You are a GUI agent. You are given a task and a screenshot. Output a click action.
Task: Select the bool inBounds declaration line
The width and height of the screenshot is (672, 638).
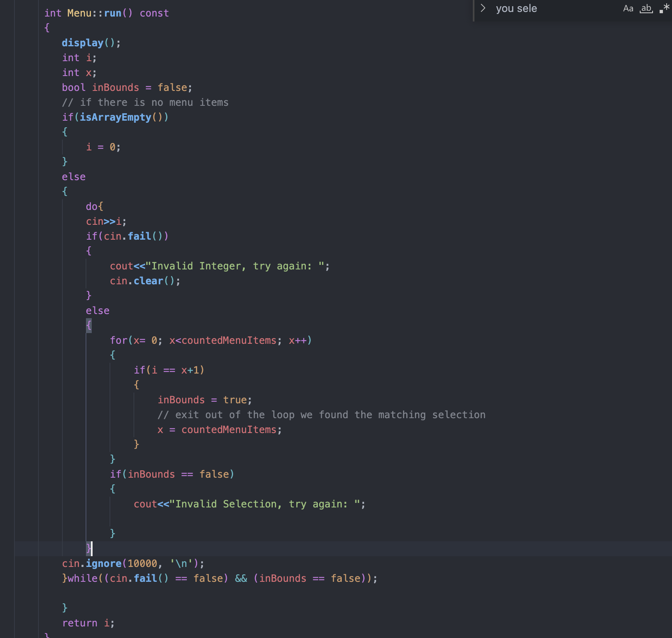126,87
